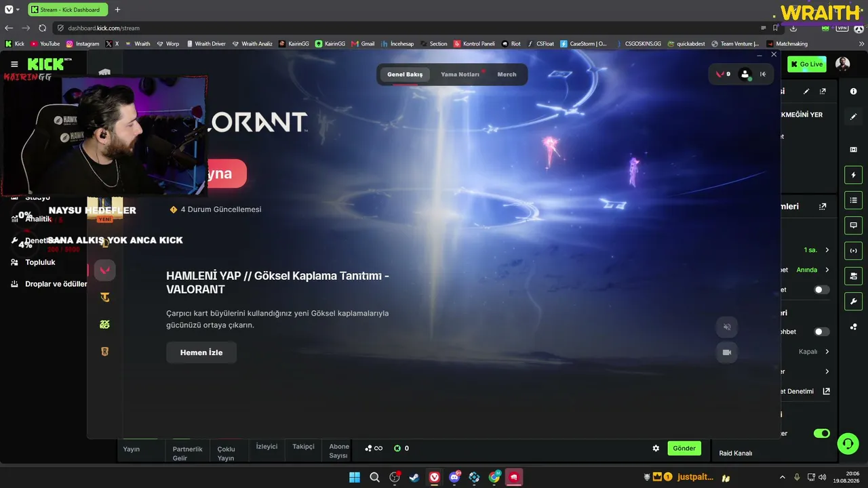Click the pencil edit icon in Kick right rail
The image size is (868, 488).
tap(853, 117)
